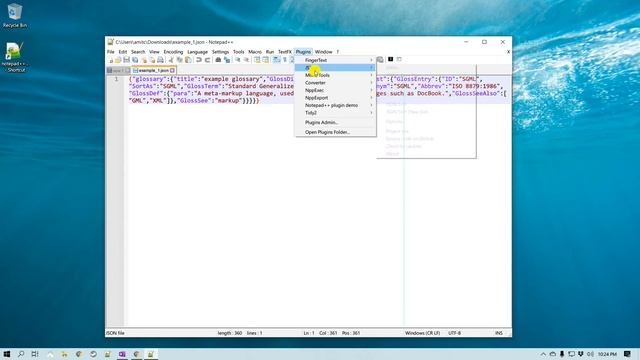Toggle INS insert mode in status bar
Viewport: 640px width, 360px height.
pyautogui.click(x=499, y=333)
